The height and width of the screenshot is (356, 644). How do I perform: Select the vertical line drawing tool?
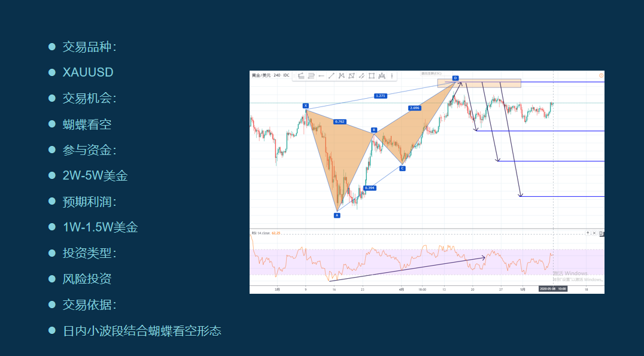[392, 75]
